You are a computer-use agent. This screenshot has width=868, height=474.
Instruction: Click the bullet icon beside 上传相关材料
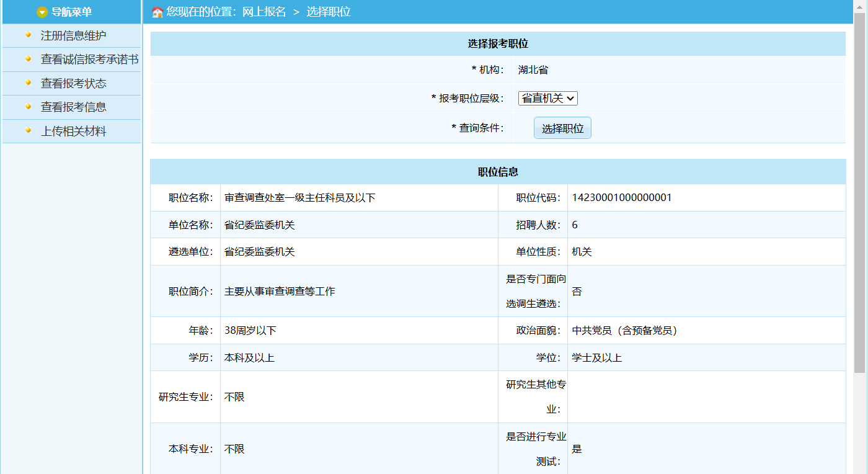[x=28, y=131]
